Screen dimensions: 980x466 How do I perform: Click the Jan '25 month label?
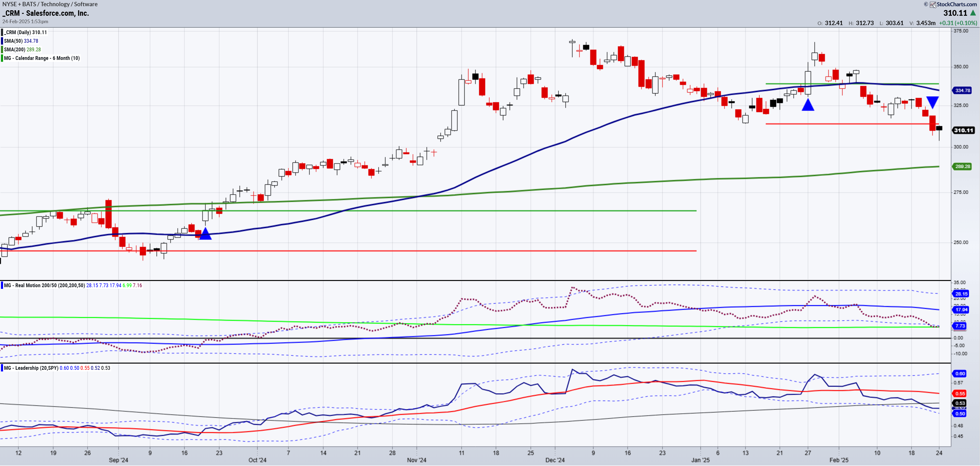[x=700, y=460]
